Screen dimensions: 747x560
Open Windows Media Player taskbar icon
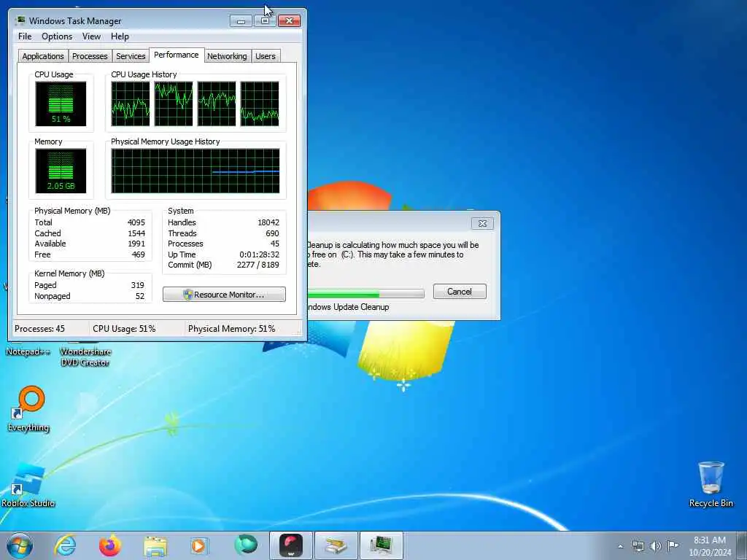(x=199, y=545)
